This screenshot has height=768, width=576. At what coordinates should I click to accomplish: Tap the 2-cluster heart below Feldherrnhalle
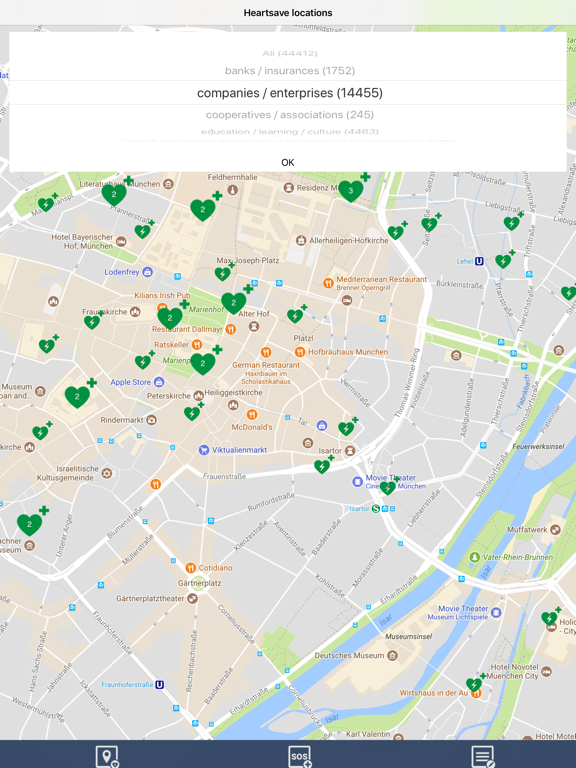(203, 210)
